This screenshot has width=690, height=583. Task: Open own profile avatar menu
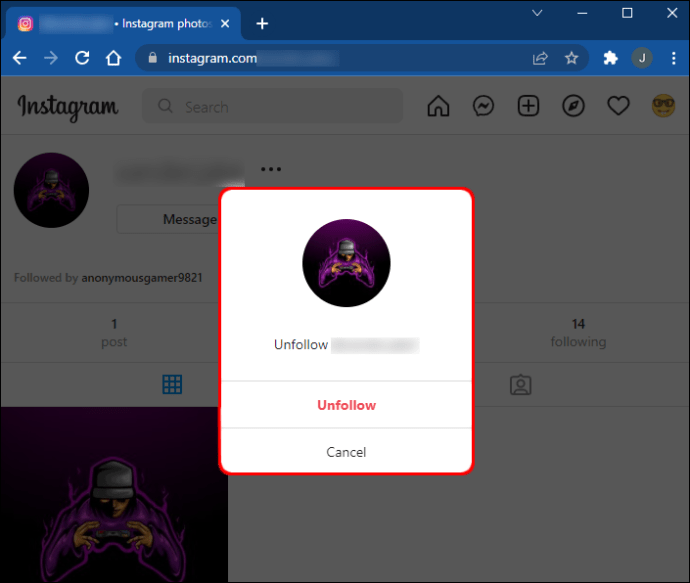[x=663, y=106]
